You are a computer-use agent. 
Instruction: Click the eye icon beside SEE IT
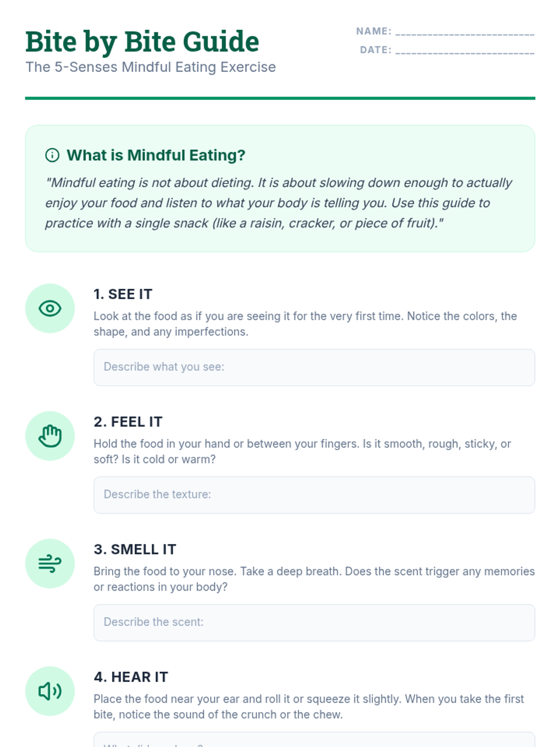[50, 308]
